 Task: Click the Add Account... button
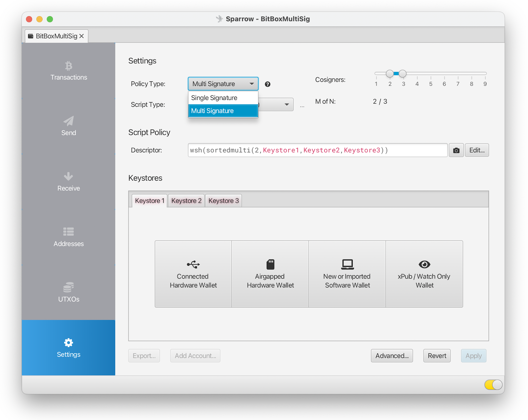195,356
